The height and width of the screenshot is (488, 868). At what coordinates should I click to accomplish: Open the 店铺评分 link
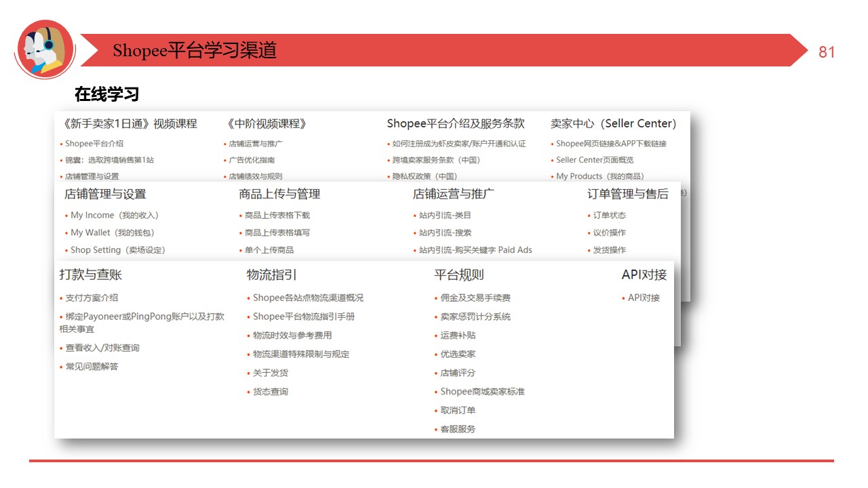coord(458,373)
